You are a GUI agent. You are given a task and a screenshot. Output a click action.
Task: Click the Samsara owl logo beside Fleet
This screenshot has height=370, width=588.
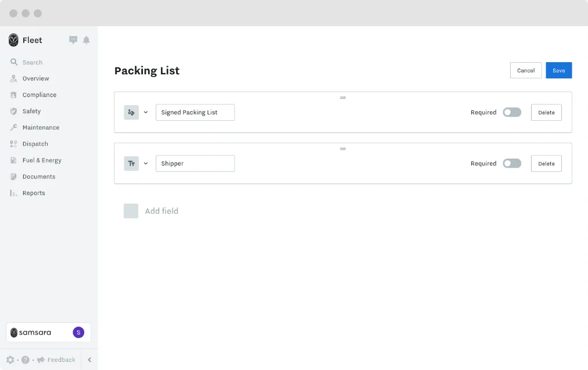pos(13,40)
